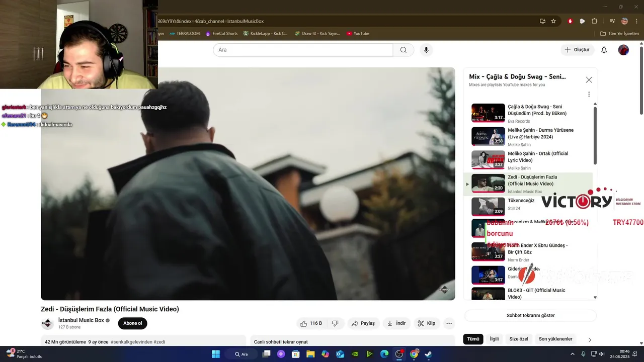Viewport: 644px width, 362px height.
Task: Click the İndir download button
Action: point(396,323)
